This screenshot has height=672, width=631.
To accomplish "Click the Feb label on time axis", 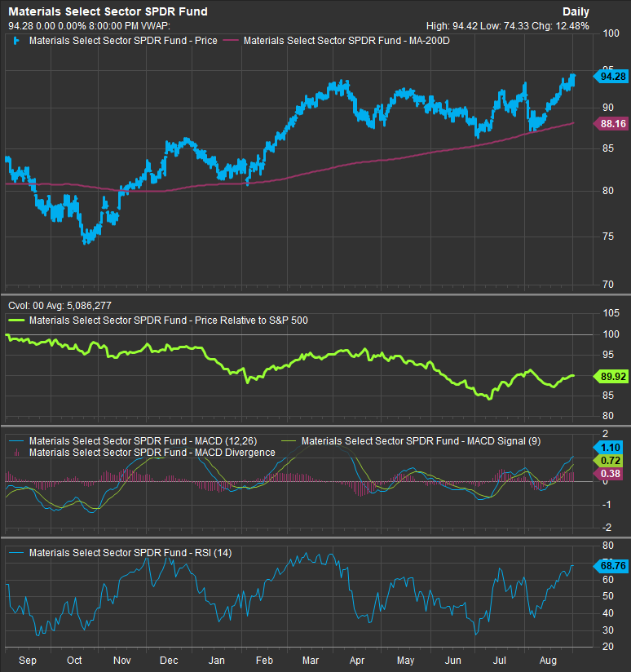I will pos(264,661).
